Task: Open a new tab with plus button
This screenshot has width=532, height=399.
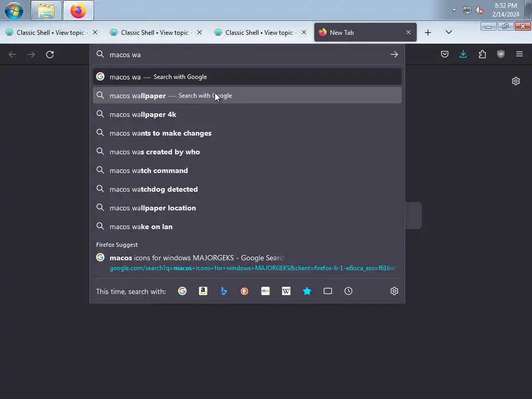Action: click(x=428, y=33)
